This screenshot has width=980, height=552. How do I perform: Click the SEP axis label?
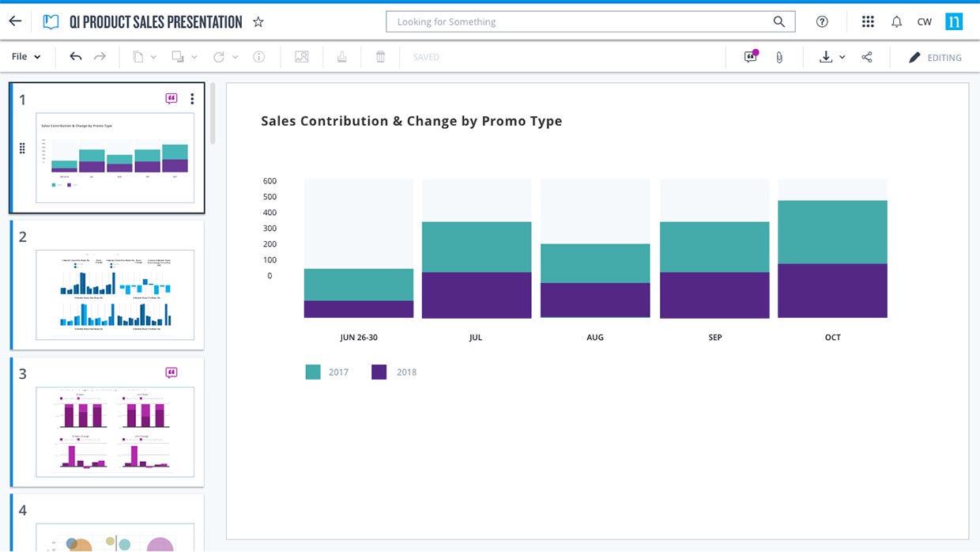tap(715, 337)
